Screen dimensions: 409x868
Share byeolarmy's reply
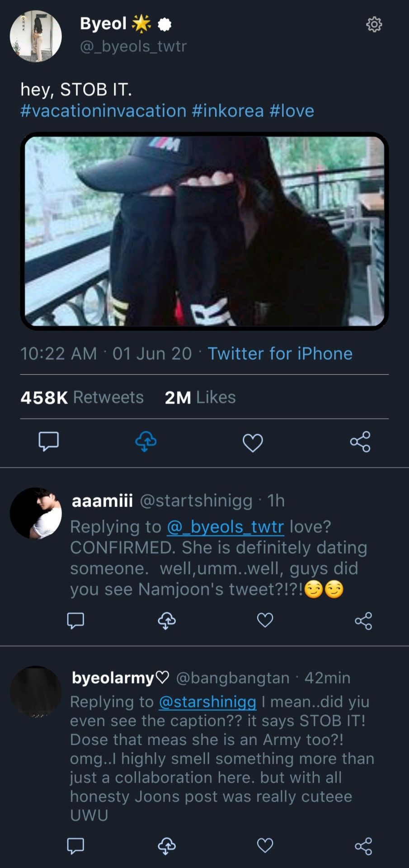pos(363,846)
